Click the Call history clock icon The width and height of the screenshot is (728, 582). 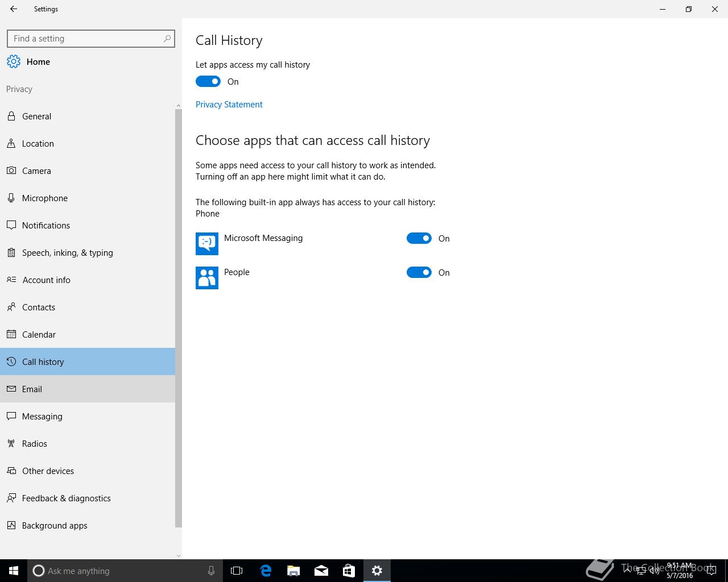tap(11, 361)
